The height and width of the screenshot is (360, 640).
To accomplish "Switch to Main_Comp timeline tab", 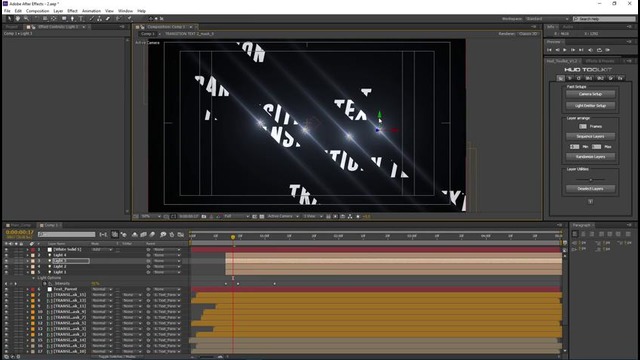I will tap(20, 225).
